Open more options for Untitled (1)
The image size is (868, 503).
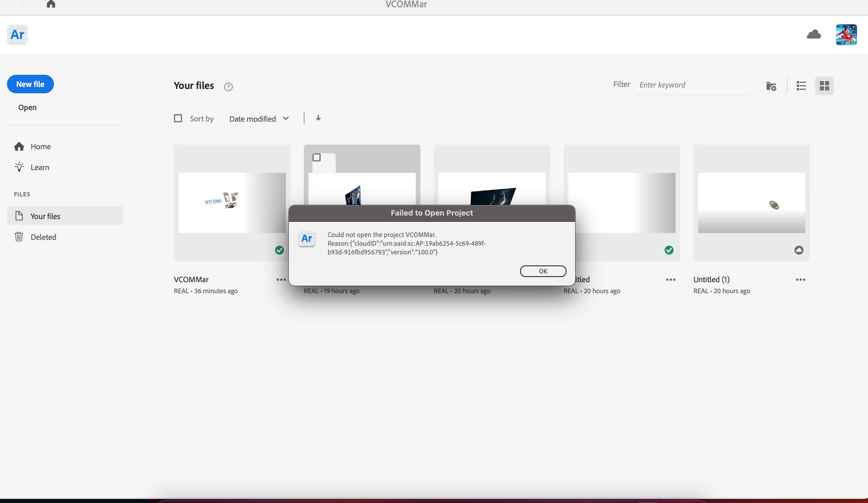(800, 280)
